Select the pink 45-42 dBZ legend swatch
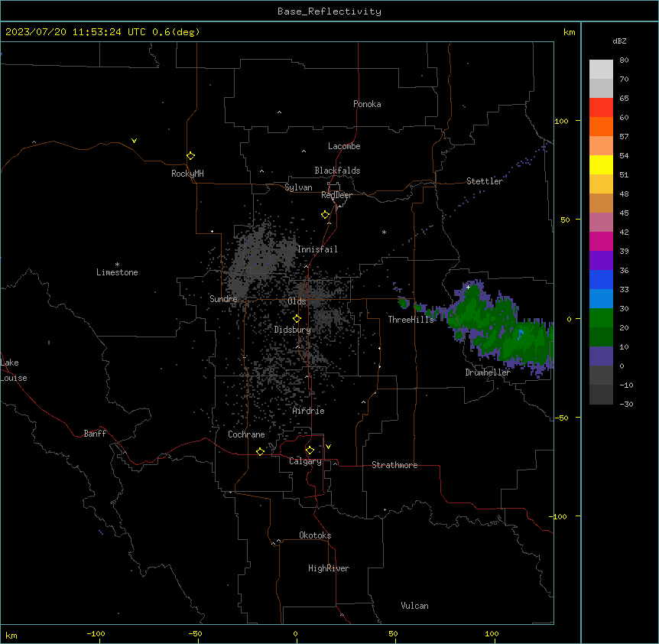Viewport: 659px width, 644px height. (601, 223)
